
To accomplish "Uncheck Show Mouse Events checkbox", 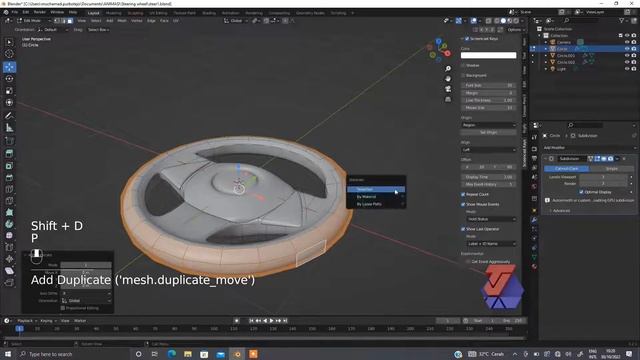I will [x=463, y=204].
